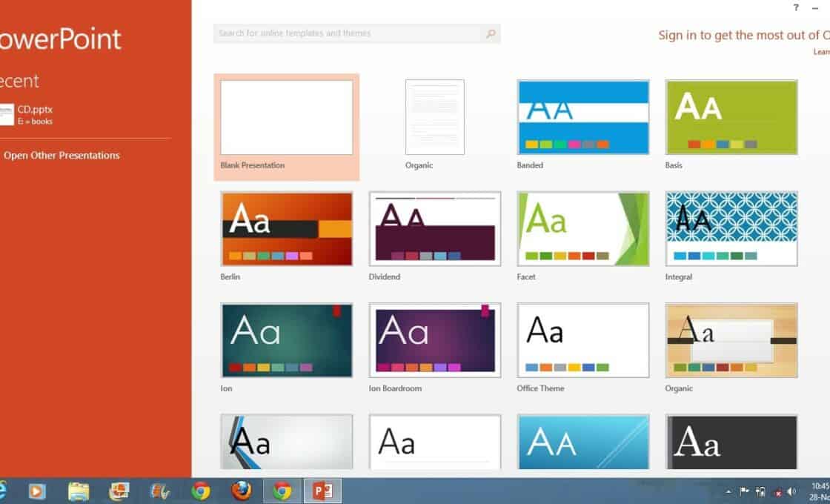Open Other Presentations link

tap(62, 156)
